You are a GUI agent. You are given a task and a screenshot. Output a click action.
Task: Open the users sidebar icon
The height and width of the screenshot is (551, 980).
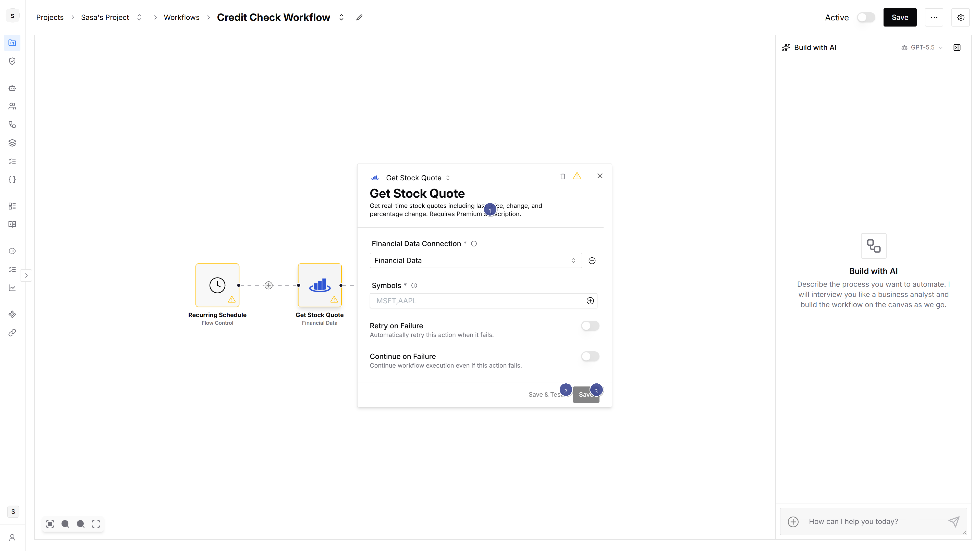tap(12, 106)
